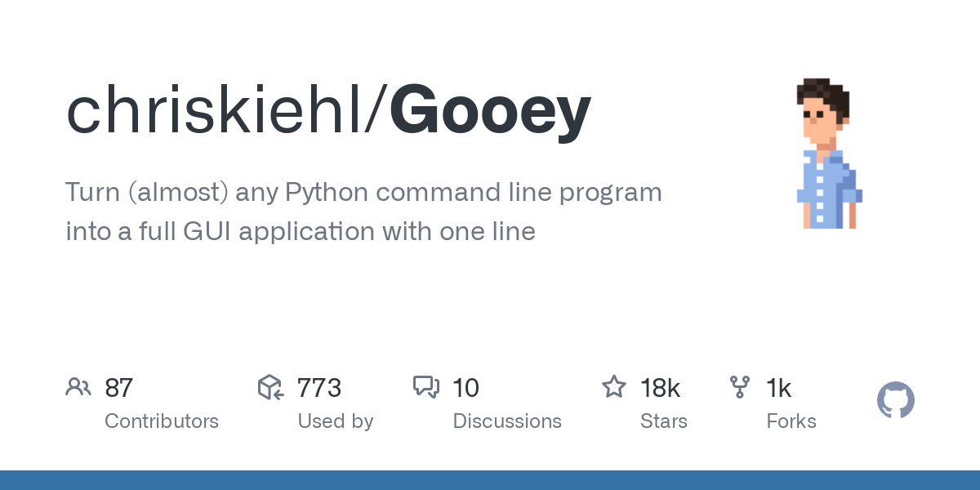Click the GitHub Octocat logo
Image resolution: width=980 pixels, height=490 pixels.
(896, 401)
